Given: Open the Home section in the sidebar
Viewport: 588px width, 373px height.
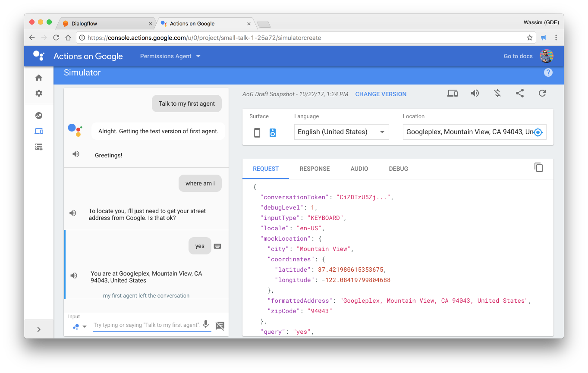Looking at the screenshot, I should 38,77.
